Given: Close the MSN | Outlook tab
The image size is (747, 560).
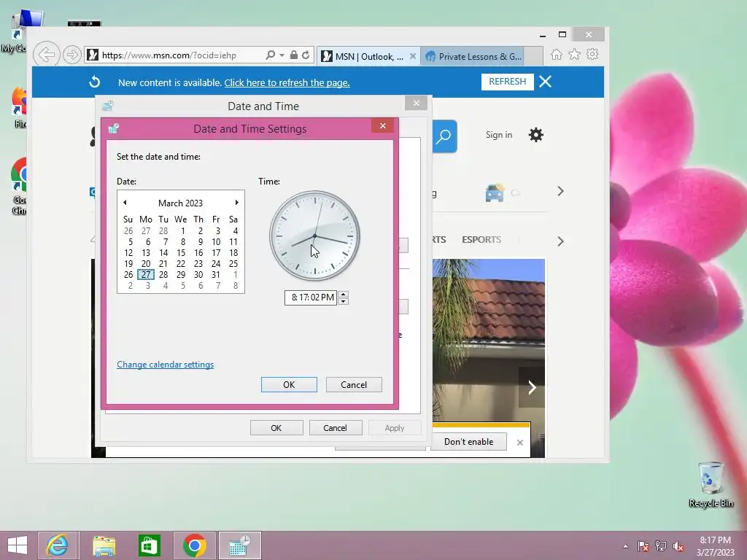Looking at the screenshot, I should click(x=413, y=57).
